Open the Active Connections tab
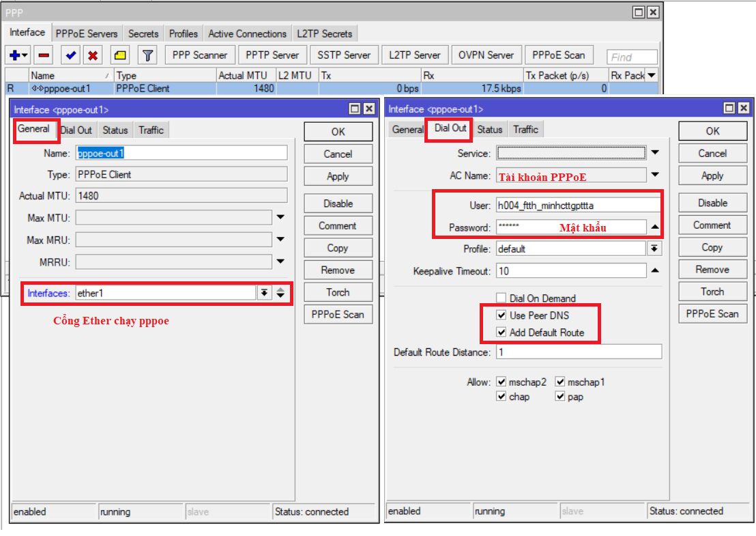 (247, 33)
